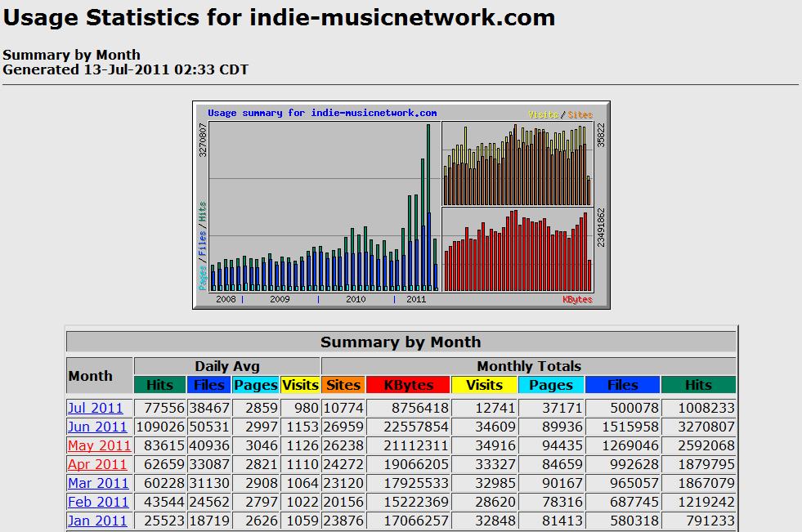Open the May 2011 monthly report link

[x=99, y=445]
